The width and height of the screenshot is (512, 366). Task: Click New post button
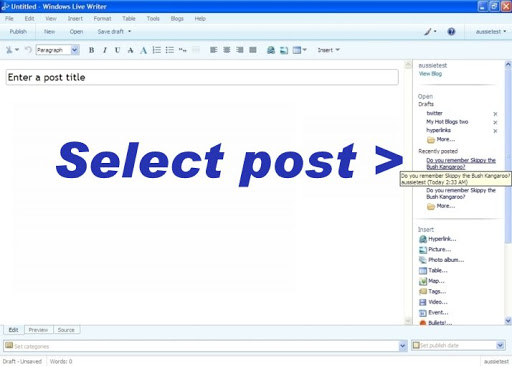pos(49,32)
